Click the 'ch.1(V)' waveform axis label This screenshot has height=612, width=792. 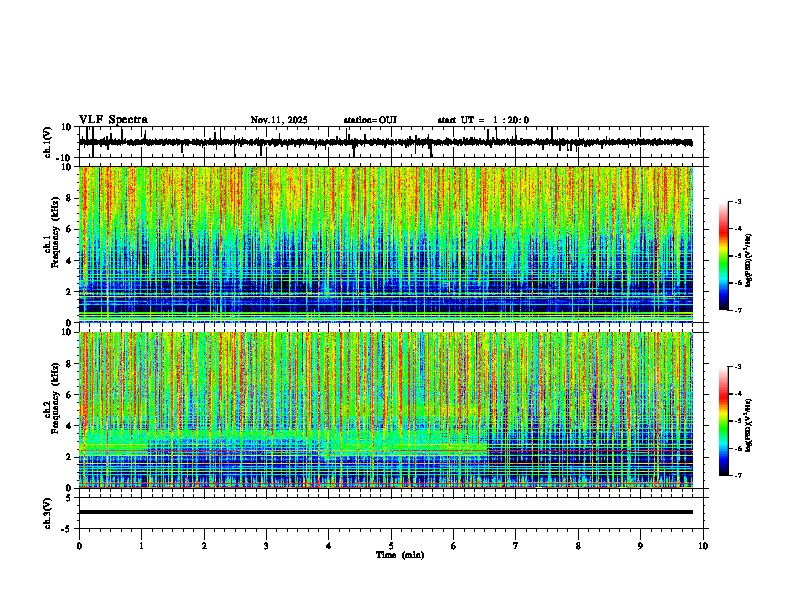coord(47,142)
